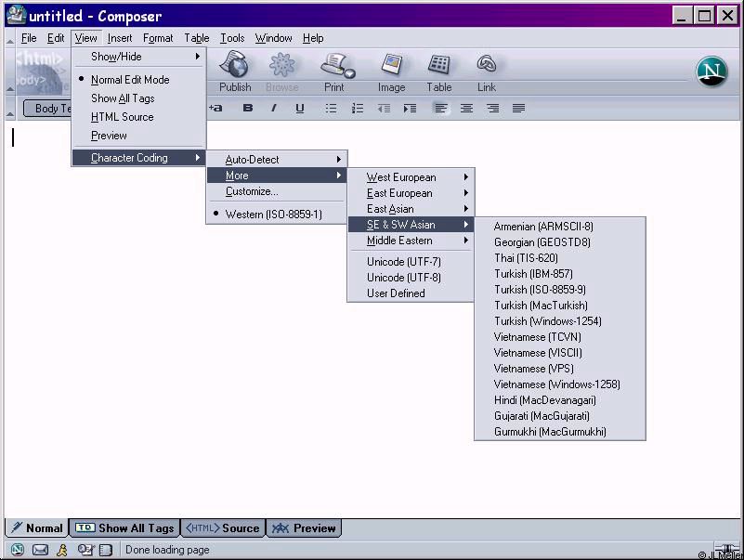
Task: Expand Middle Eastern encodings
Action: point(411,241)
